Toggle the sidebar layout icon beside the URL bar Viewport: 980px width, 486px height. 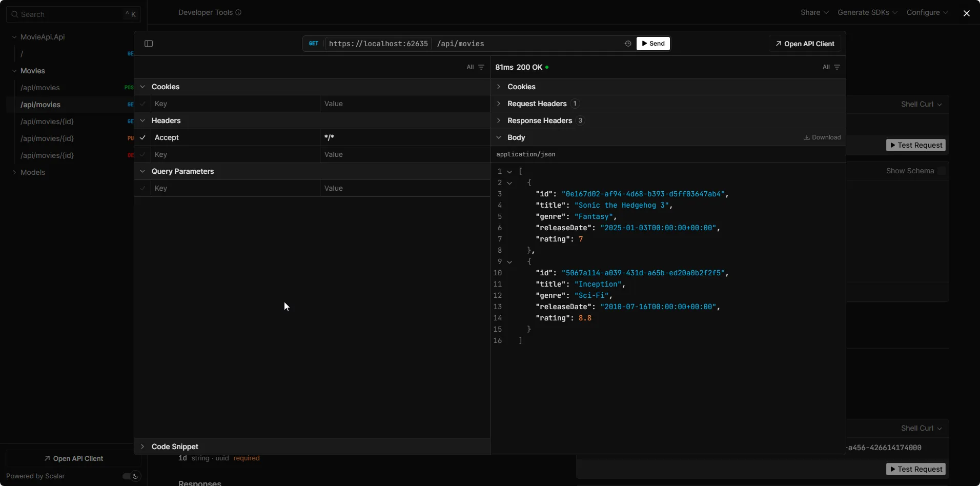point(148,44)
